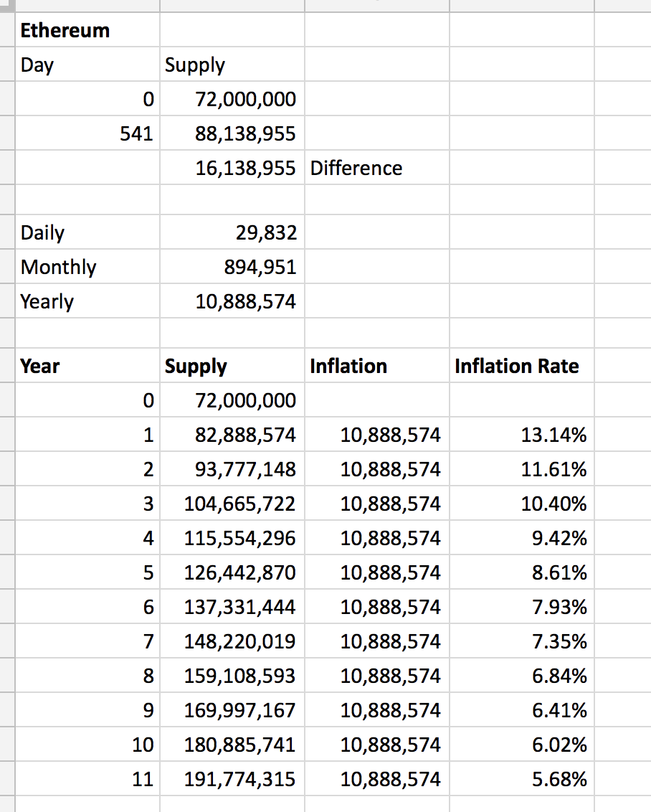Viewport: 651px width, 812px height.
Task: Click supply cell 93,777,148
Action: [x=232, y=468]
